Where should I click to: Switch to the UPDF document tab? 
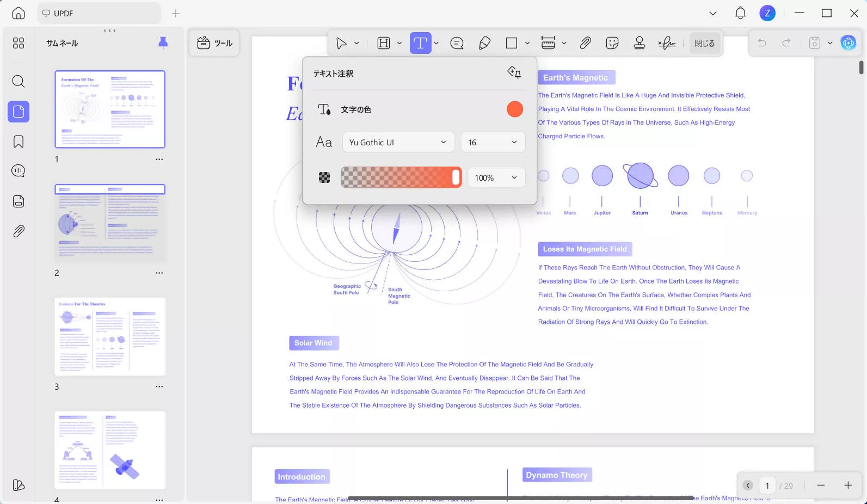tap(99, 13)
